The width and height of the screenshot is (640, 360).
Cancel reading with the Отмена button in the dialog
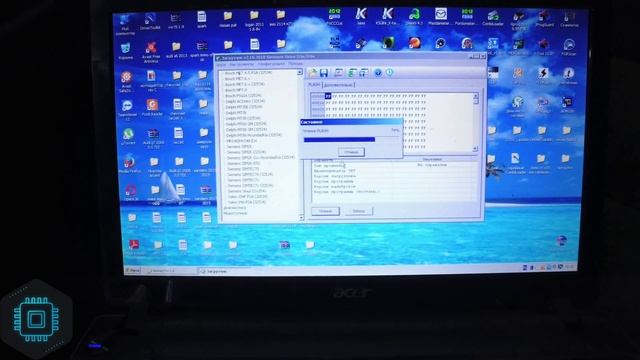click(351, 152)
